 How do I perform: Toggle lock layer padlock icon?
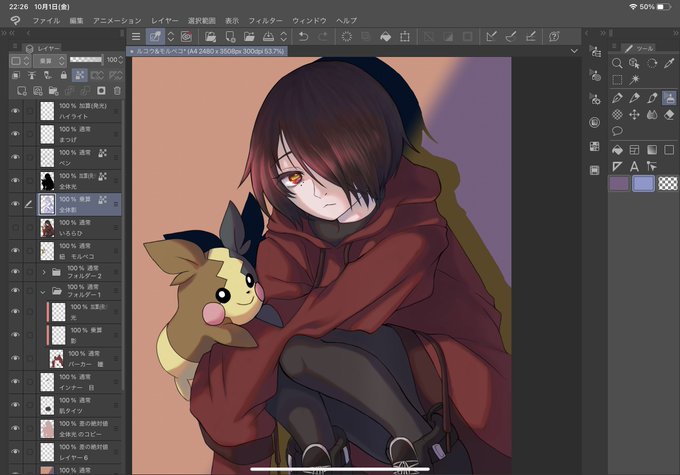64,75
